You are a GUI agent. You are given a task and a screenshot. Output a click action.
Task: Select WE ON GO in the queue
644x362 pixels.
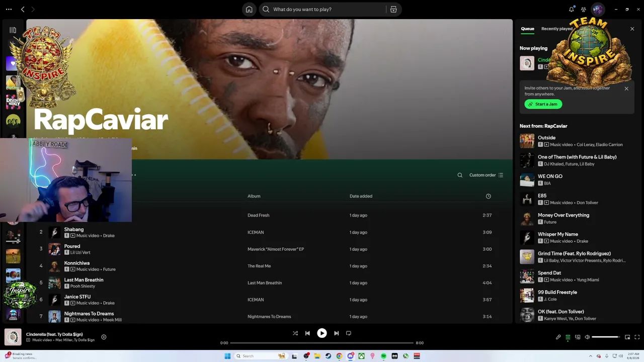pos(576,179)
